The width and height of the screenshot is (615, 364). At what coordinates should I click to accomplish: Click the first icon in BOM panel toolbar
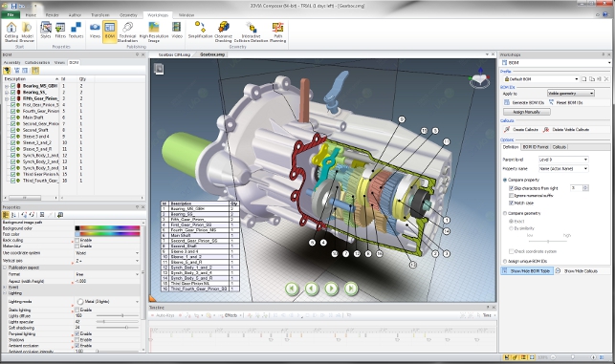(7, 71)
